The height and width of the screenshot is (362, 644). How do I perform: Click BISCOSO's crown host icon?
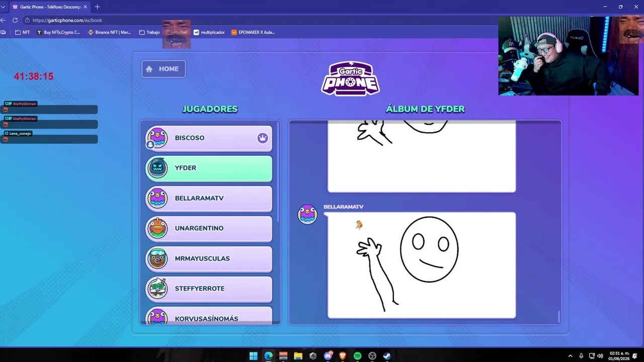(x=263, y=138)
